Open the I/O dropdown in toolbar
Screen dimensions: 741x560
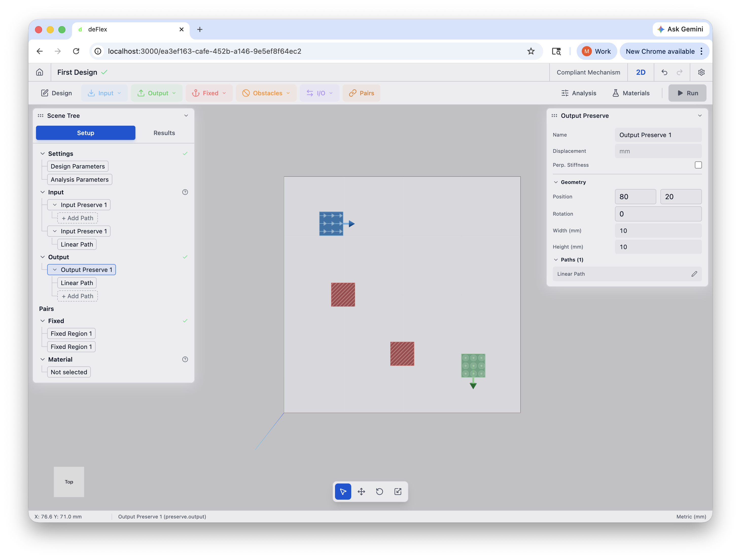coord(319,93)
